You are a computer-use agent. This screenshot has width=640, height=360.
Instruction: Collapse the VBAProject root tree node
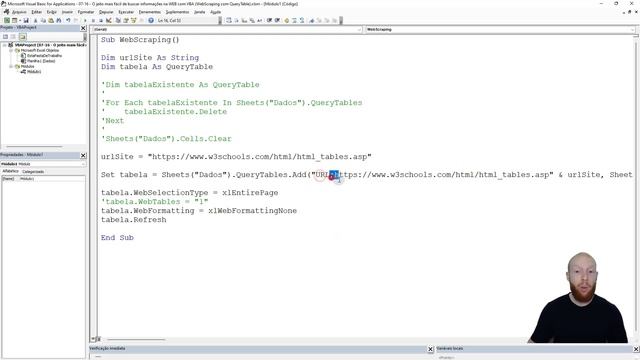4,45
